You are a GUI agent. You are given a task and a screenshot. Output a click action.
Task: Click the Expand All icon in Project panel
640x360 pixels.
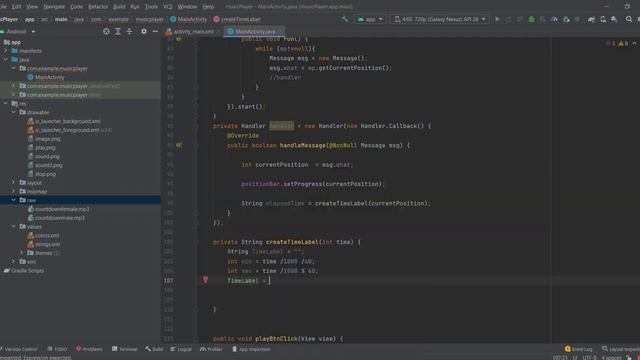[x=118, y=31]
